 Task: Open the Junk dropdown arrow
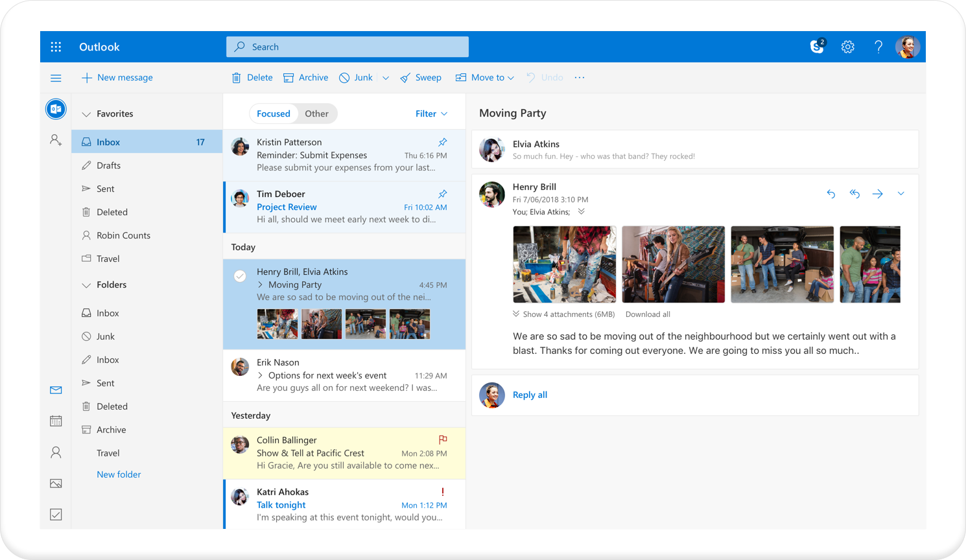point(385,77)
